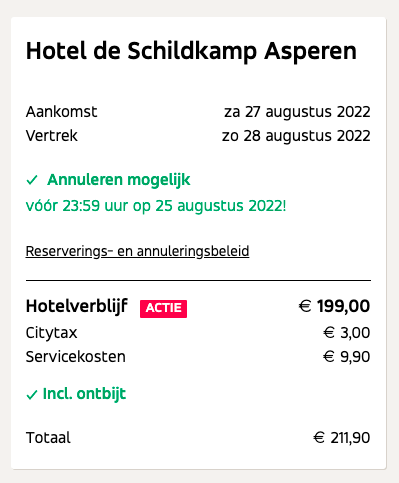
Task: Click the Incl. ontbijt text
Action: click(x=84, y=394)
